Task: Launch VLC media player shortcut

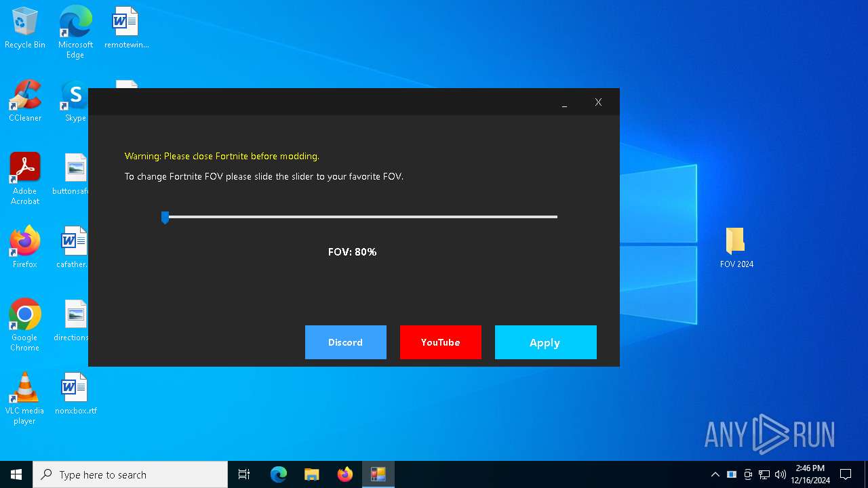Action: [x=25, y=399]
